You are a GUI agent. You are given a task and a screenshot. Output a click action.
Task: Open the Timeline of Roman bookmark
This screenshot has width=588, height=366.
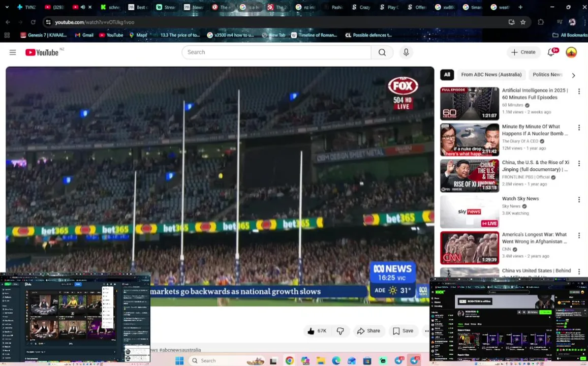[314, 35]
